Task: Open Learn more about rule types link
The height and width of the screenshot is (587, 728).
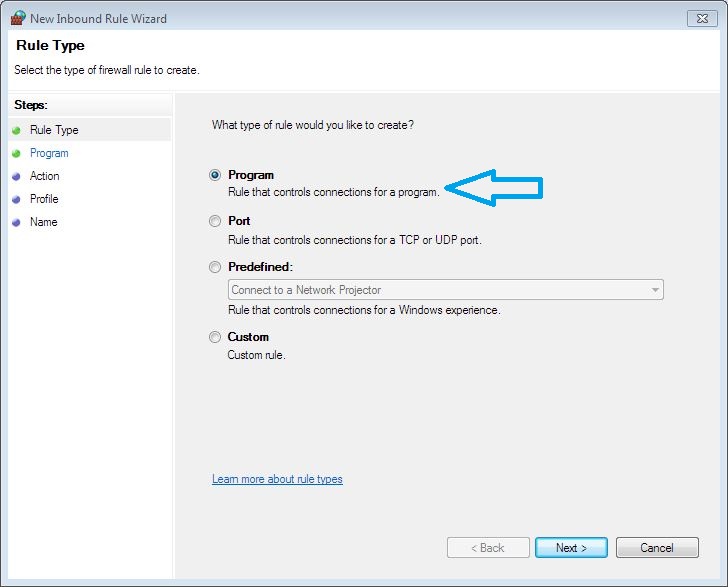Action: tap(277, 479)
